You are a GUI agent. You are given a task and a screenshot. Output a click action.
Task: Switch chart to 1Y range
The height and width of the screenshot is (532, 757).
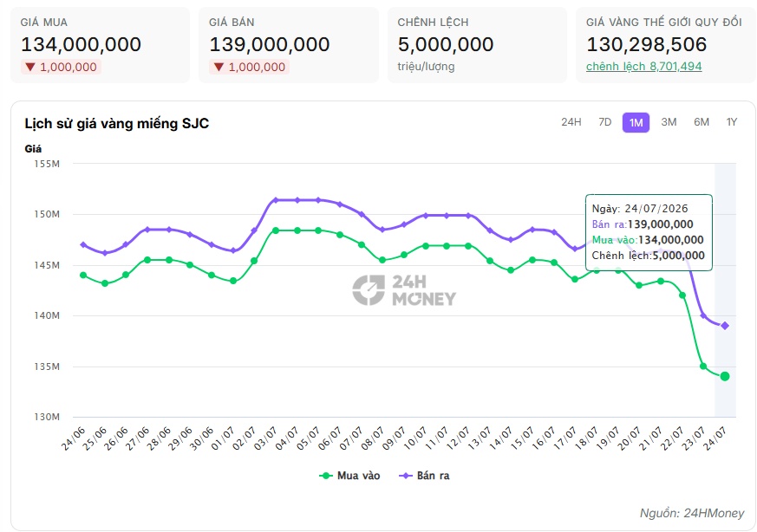tap(732, 122)
